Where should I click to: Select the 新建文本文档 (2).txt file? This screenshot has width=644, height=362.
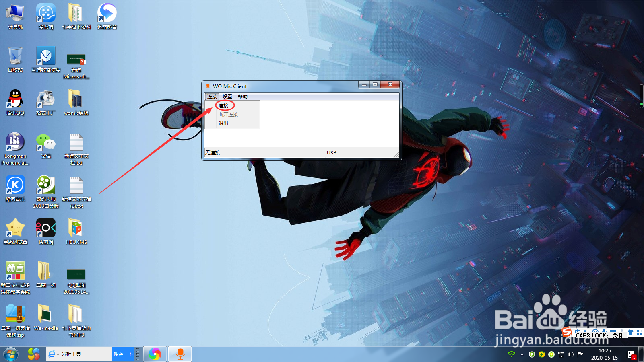pos(76,192)
